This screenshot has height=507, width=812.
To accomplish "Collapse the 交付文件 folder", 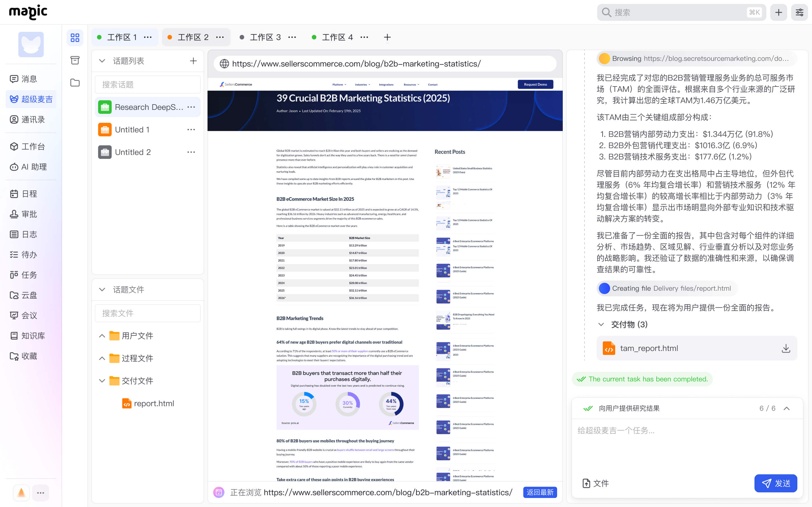I will click(x=102, y=381).
